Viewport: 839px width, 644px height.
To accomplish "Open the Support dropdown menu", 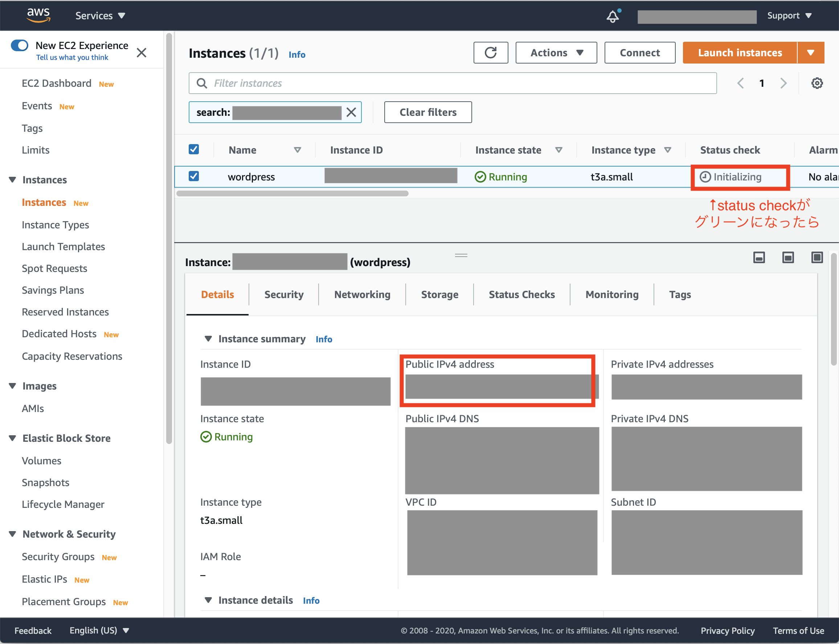I will click(x=789, y=16).
